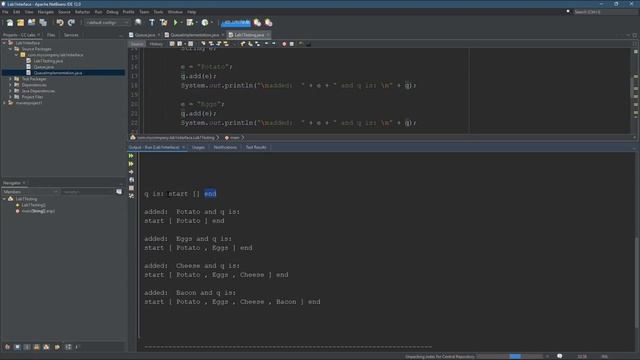Click Re-run with different parameters icon
The width and height of the screenshot is (640, 360).
pyautogui.click(x=131, y=164)
